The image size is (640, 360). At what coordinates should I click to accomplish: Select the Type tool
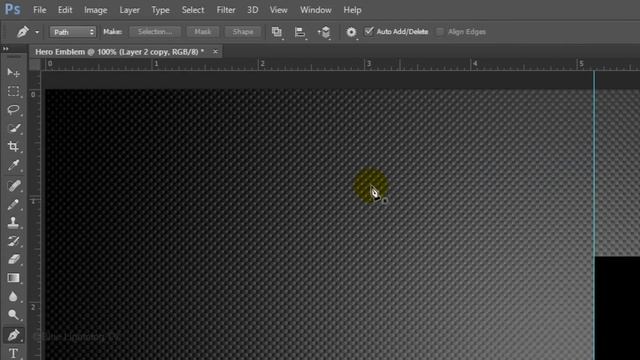click(13, 353)
